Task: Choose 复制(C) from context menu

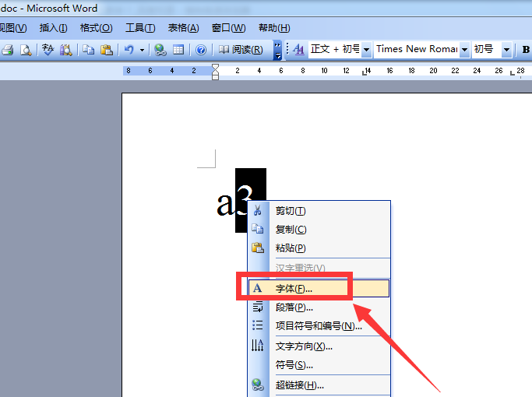Action: (x=319, y=230)
